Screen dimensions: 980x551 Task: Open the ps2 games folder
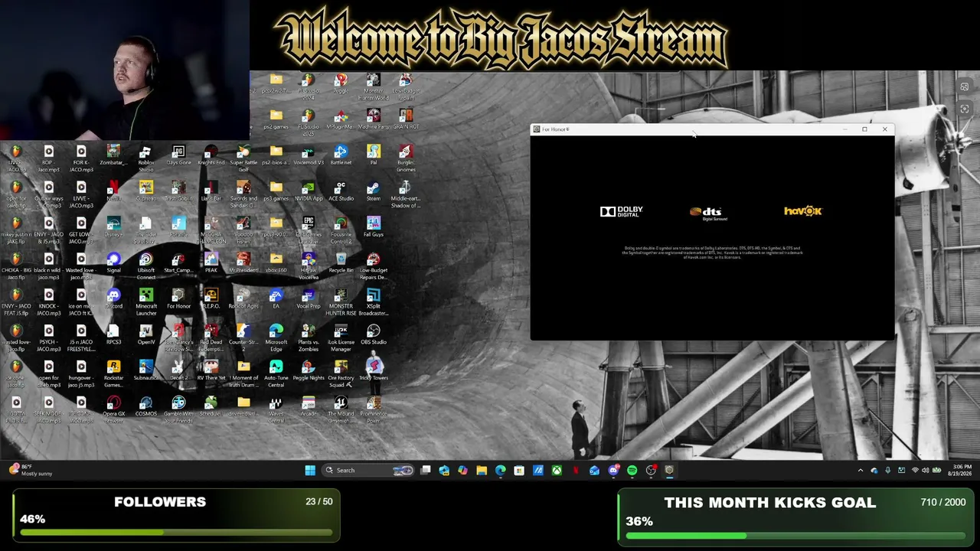click(276, 119)
